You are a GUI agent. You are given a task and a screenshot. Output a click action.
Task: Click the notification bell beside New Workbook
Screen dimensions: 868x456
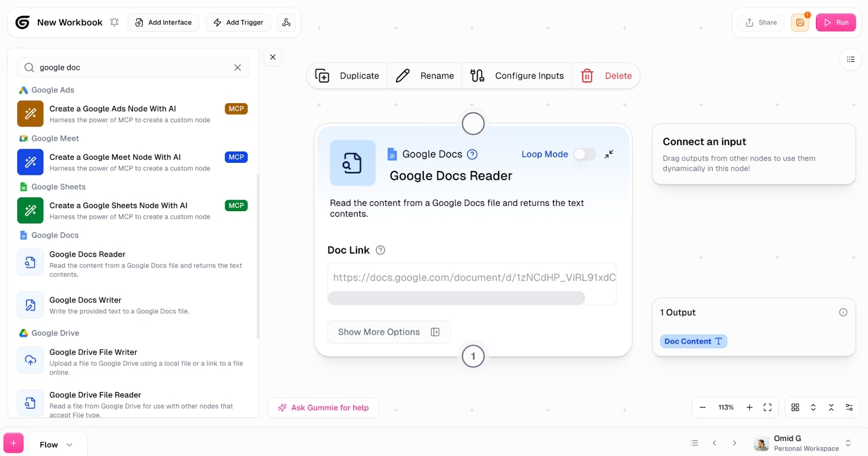(114, 22)
